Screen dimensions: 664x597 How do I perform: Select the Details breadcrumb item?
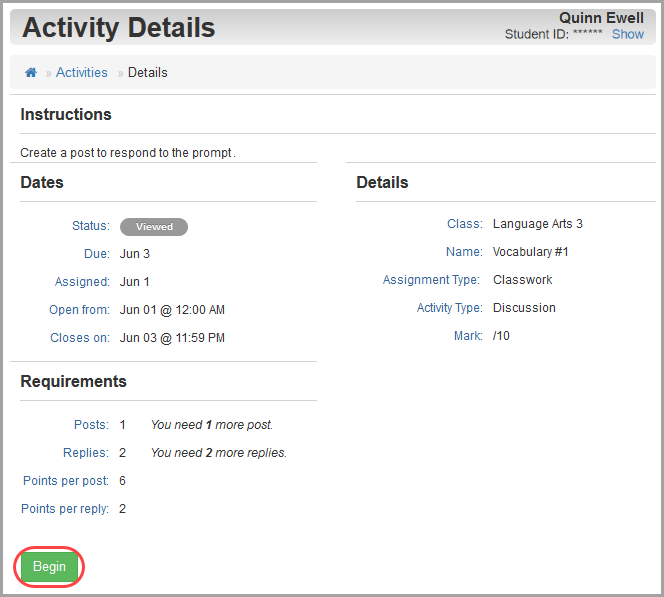(148, 72)
